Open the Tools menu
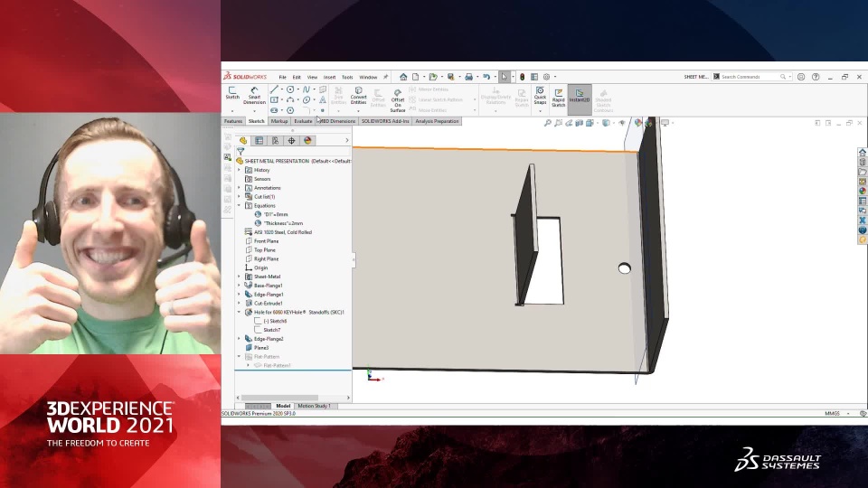Viewport: 868px width, 488px height. coord(347,78)
